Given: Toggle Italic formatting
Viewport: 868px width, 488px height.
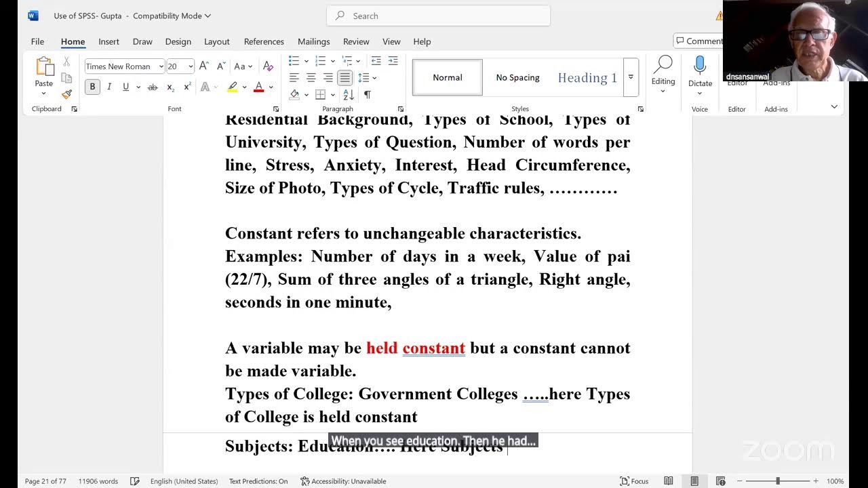Looking at the screenshot, I should click(x=109, y=87).
